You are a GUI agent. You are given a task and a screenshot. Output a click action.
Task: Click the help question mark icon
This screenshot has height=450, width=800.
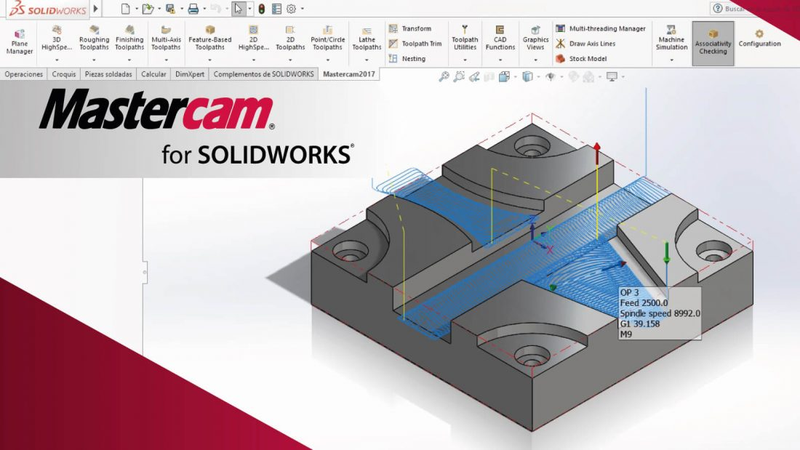click(718, 8)
